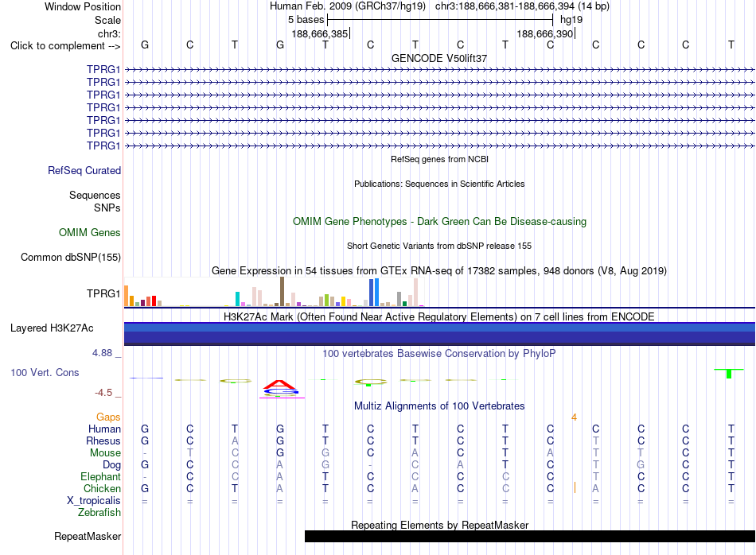The height and width of the screenshot is (555, 756).
Task: Click the Scale label on the left
Action: pyautogui.click(x=107, y=20)
